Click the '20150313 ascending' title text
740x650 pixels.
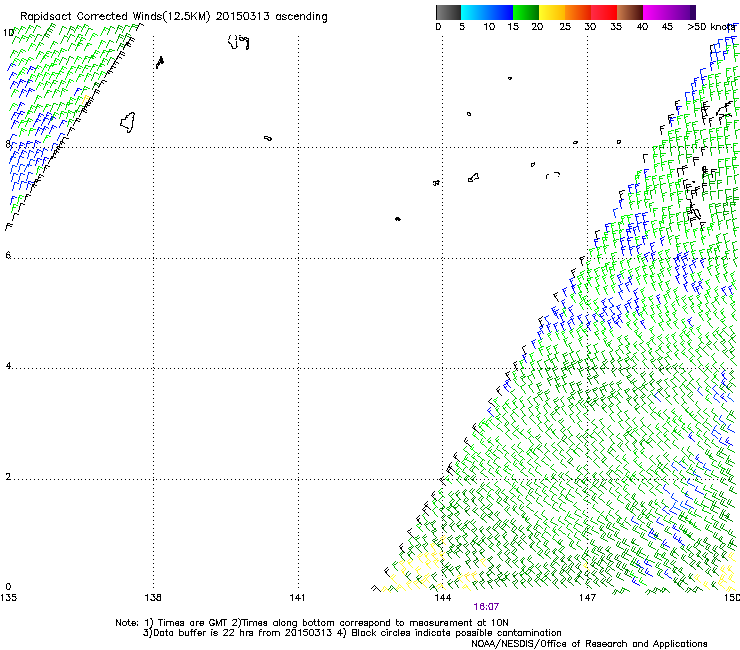click(x=271, y=17)
